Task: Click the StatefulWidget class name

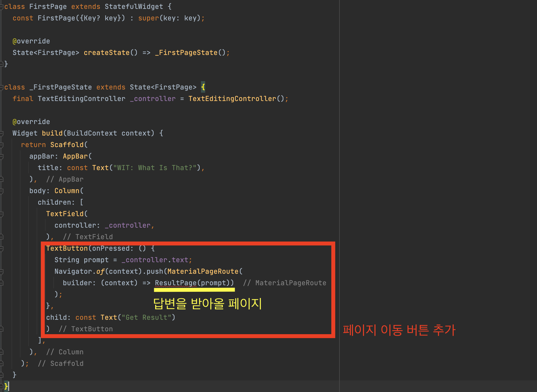Action: pyautogui.click(x=134, y=7)
